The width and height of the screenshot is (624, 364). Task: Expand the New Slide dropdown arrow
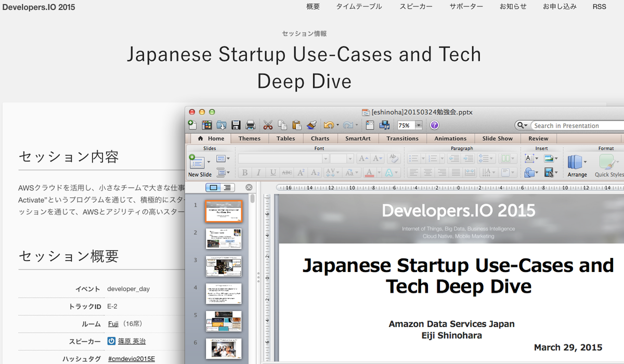(x=210, y=162)
